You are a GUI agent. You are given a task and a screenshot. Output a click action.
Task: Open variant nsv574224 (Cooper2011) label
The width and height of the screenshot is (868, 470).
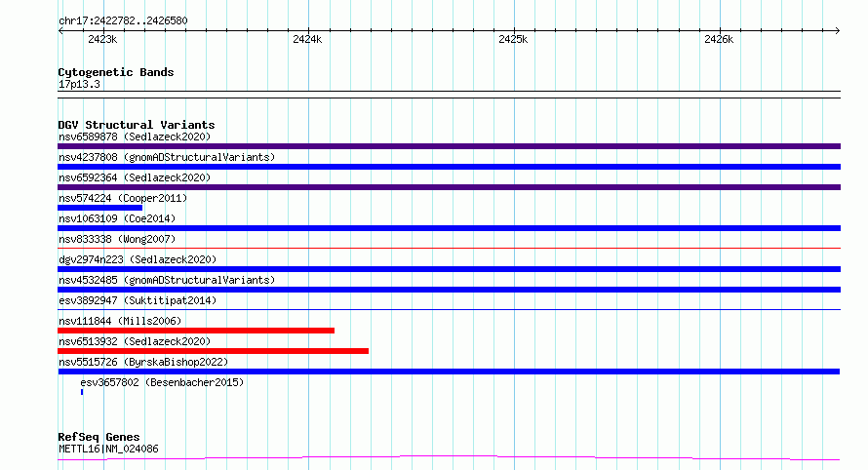pos(123,198)
